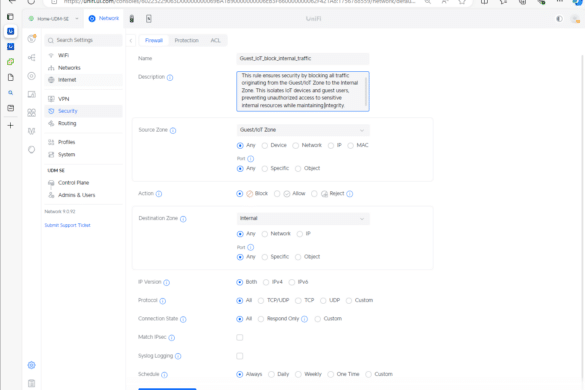Click the Submit Support Ticket link

[x=68, y=225]
